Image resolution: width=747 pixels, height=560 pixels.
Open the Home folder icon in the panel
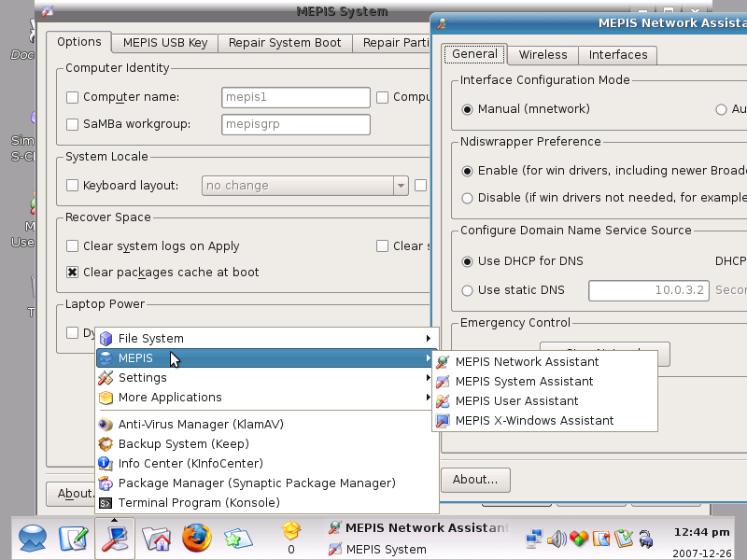tap(156, 539)
